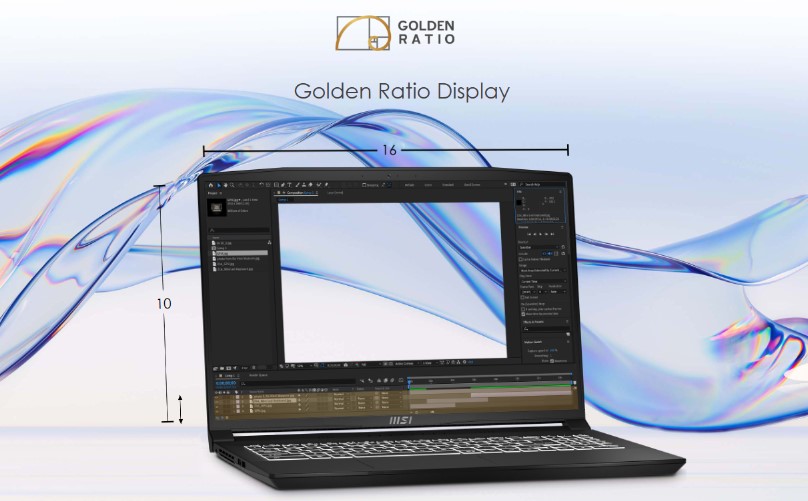Screen dimensions: 808x501
Task: Switch to the Default workspace
Action: 409,185
